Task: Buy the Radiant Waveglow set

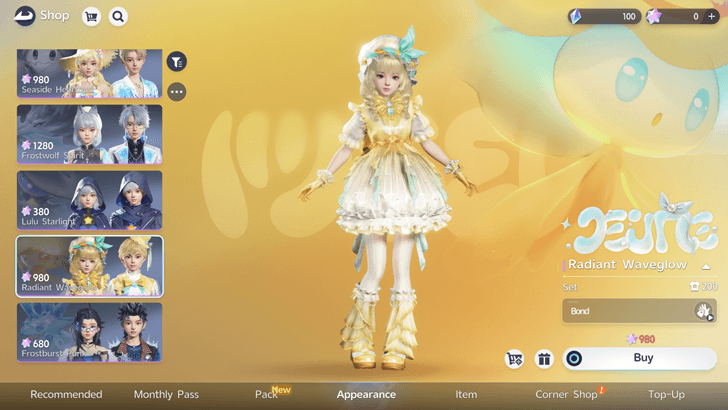Action: pyautogui.click(x=640, y=358)
